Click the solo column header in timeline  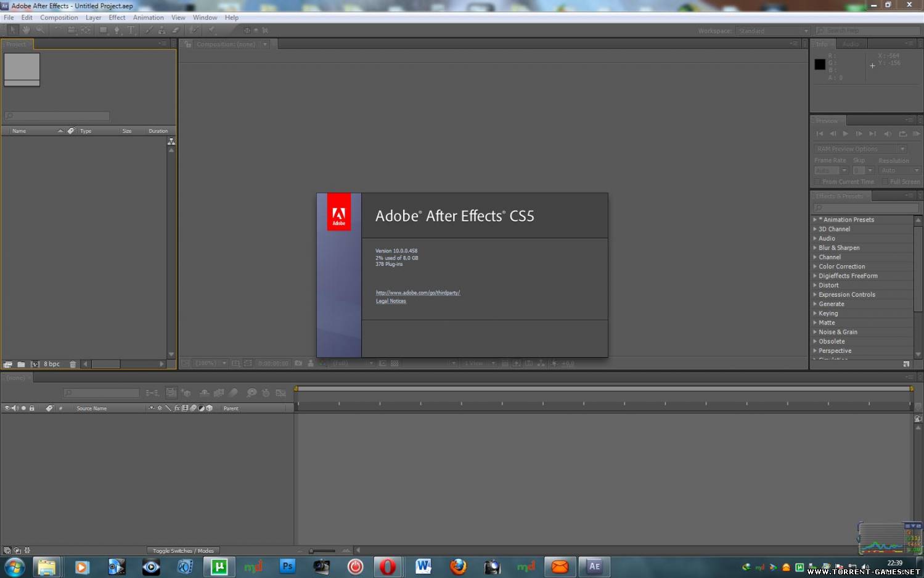23,408
